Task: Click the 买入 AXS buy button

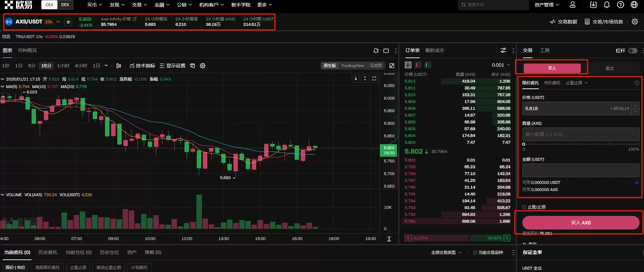Action: coord(580,223)
